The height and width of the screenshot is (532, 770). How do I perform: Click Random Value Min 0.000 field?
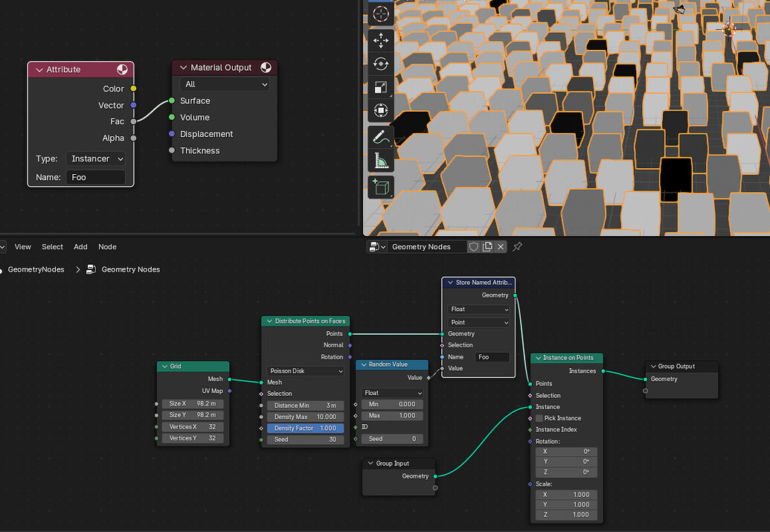pos(392,404)
